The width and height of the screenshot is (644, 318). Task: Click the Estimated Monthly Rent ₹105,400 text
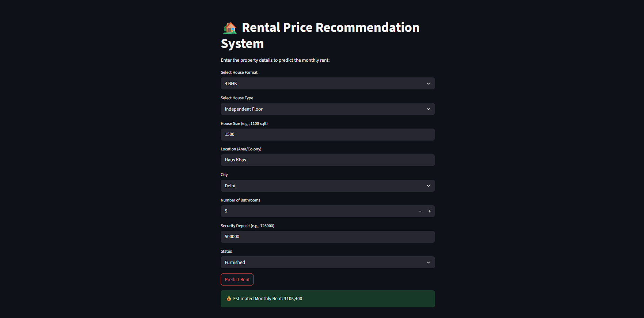pos(268,299)
